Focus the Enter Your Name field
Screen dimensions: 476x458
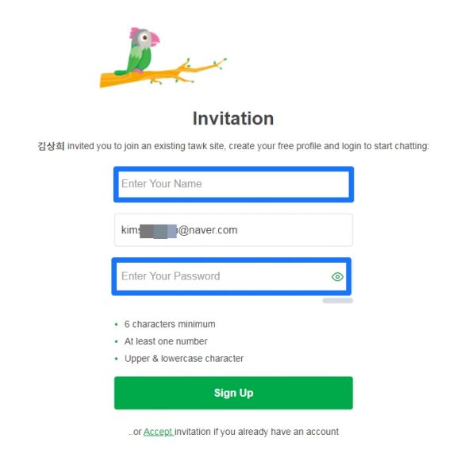pos(232,184)
